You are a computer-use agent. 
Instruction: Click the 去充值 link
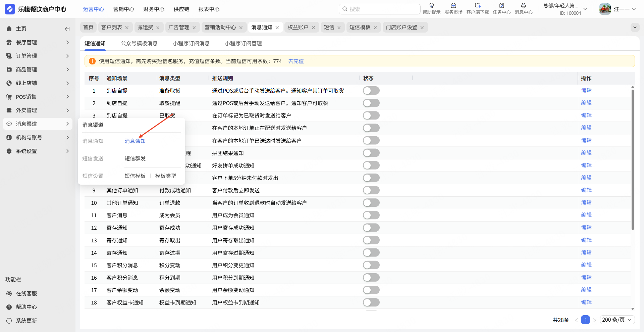click(296, 61)
